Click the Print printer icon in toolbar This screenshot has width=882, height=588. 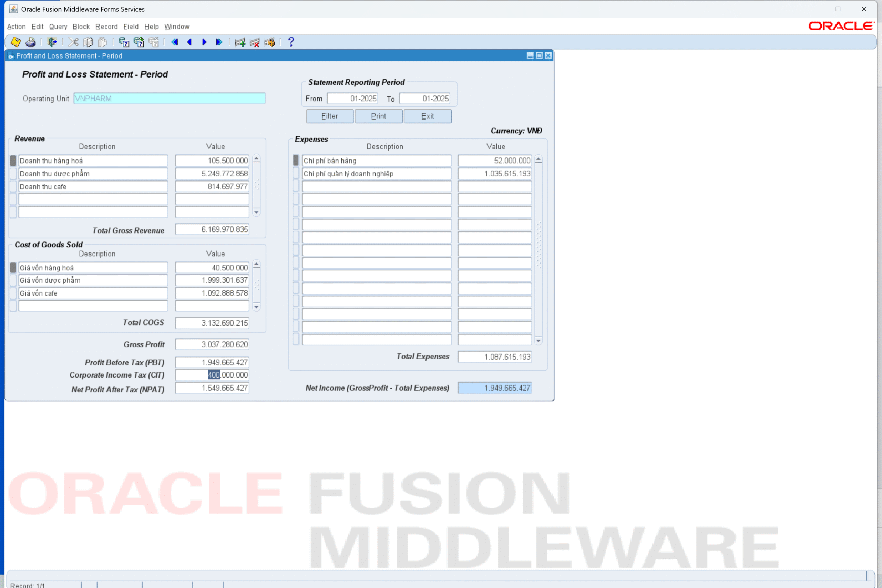tap(30, 42)
